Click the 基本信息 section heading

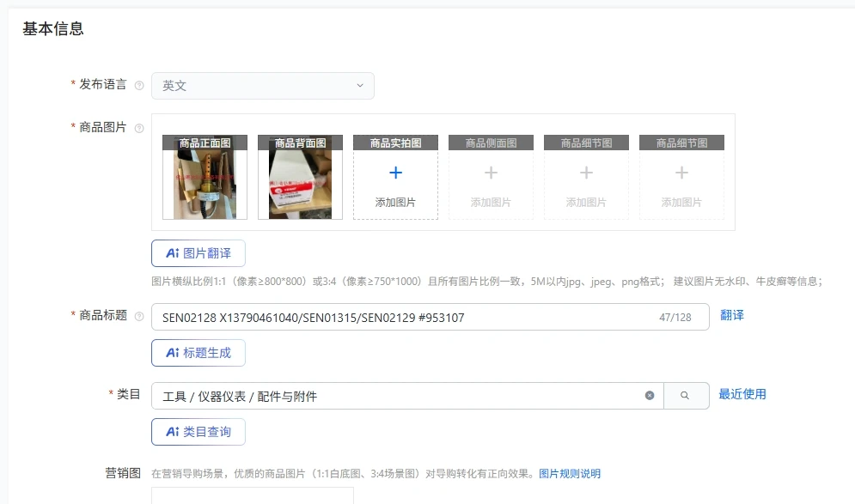pyautogui.click(x=53, y=28)
